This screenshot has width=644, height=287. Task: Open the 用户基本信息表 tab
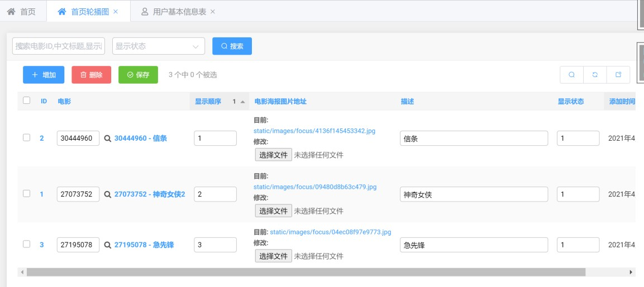(x=174, y=12)
